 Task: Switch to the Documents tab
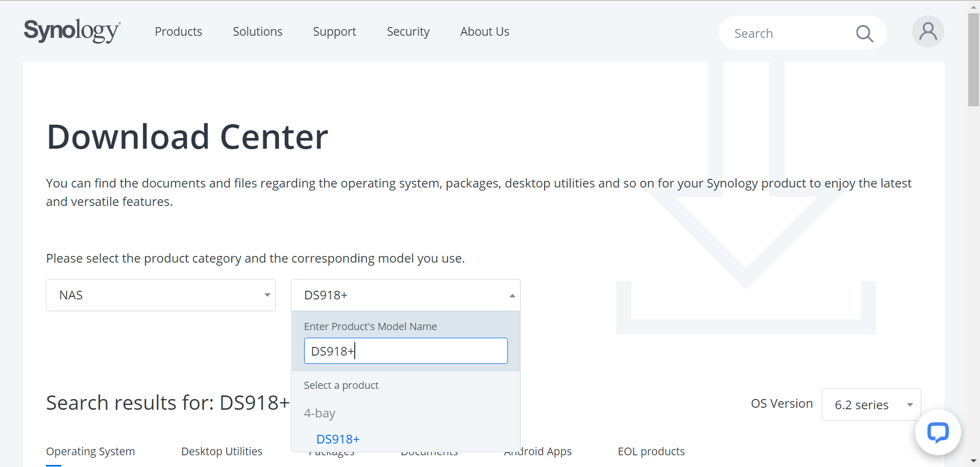(429, 451)
